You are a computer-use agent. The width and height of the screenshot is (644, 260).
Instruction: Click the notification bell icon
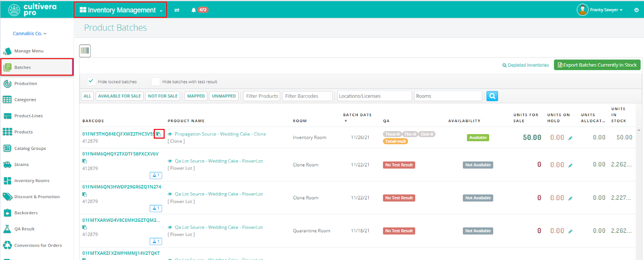(194, 10)
